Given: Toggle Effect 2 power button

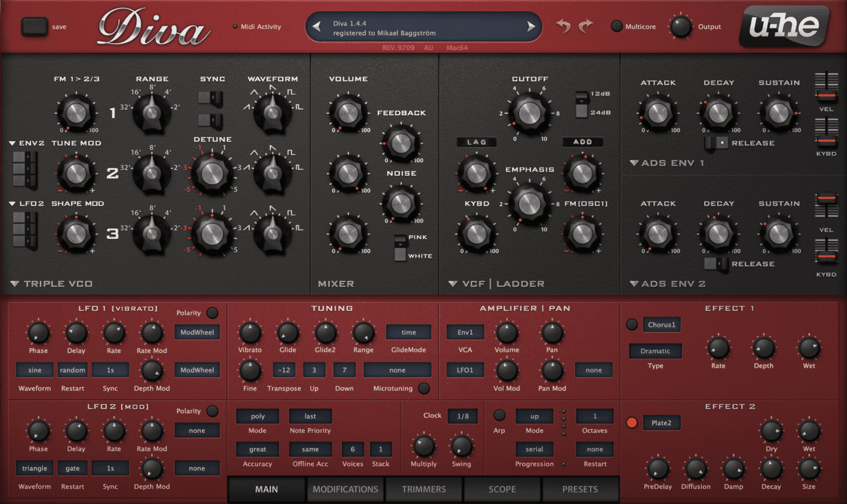Looking at the screenshot, I should tap(632, 422).
